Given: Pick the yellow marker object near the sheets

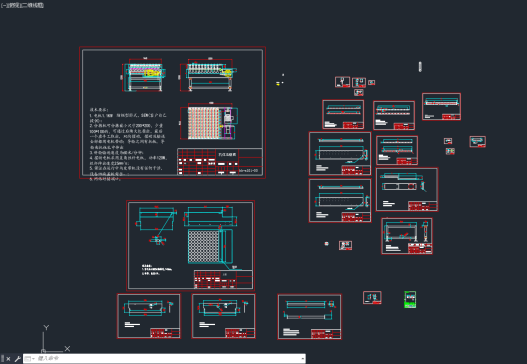Looking at the screenshot, I should pyautogui.click(x=278, y=84).
